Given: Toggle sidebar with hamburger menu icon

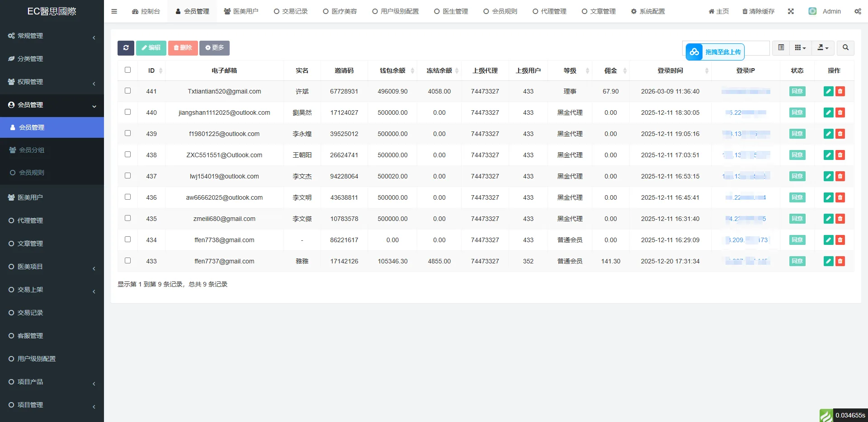Looking at the screenshot, I should click(x=114, y=11).
